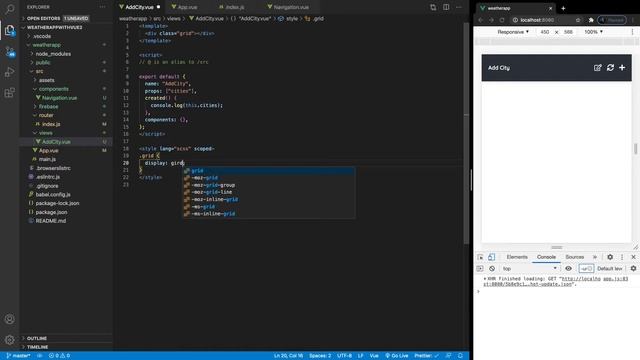Open the Extensions view
Image resolution: width=640 pixels, height=360 pixels.
pos(9,93)
